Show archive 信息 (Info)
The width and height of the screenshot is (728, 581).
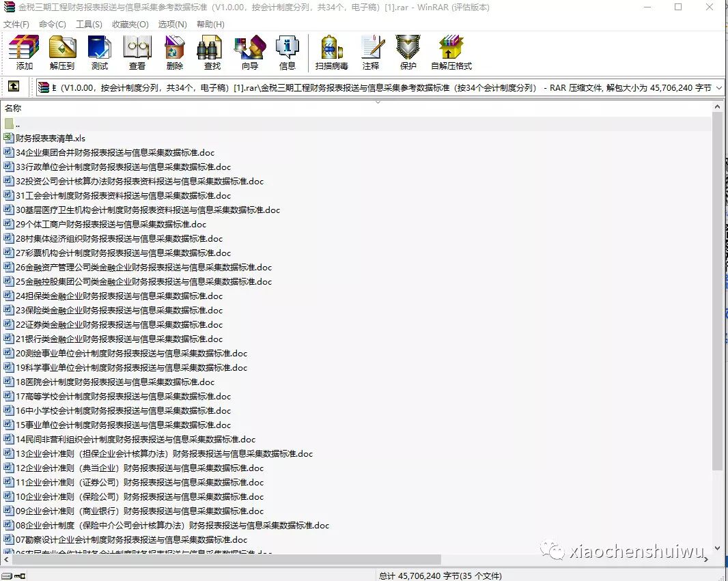(x=288, y=52)
